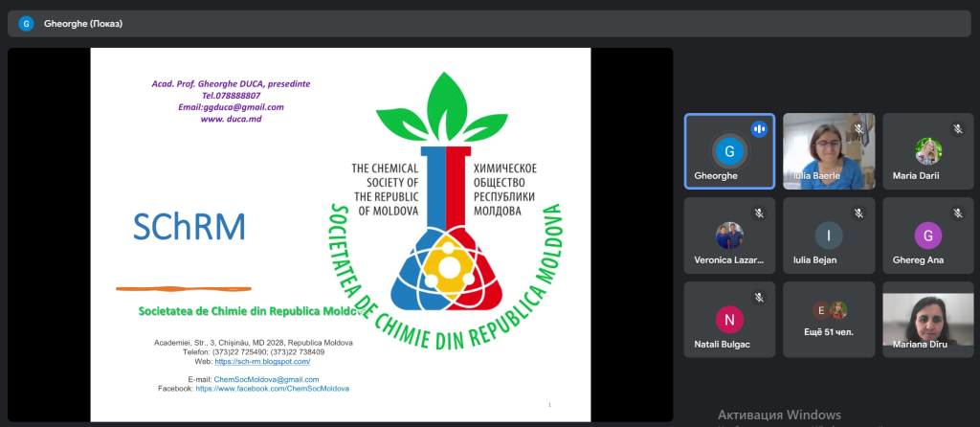The width and height of the screenshot is (980, 427).
Task: Click the speaking indicator on Gheorghe's tile
Action: pos(759,129)
